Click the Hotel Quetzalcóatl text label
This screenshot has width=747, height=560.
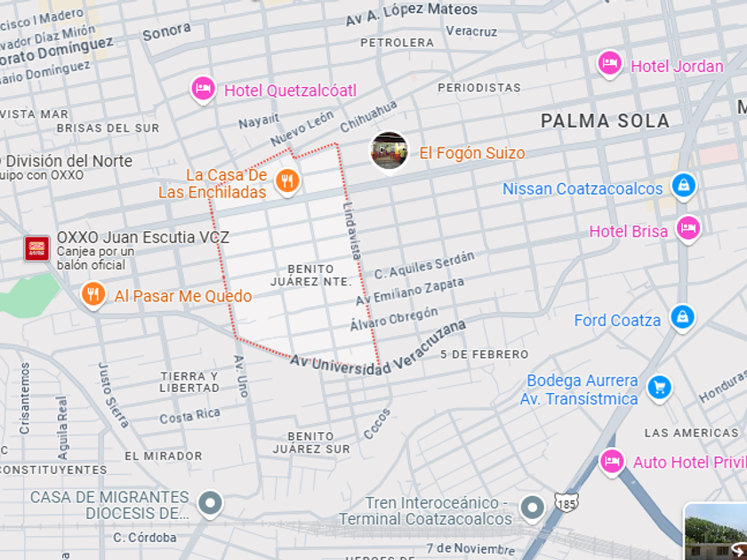[290, 91]
